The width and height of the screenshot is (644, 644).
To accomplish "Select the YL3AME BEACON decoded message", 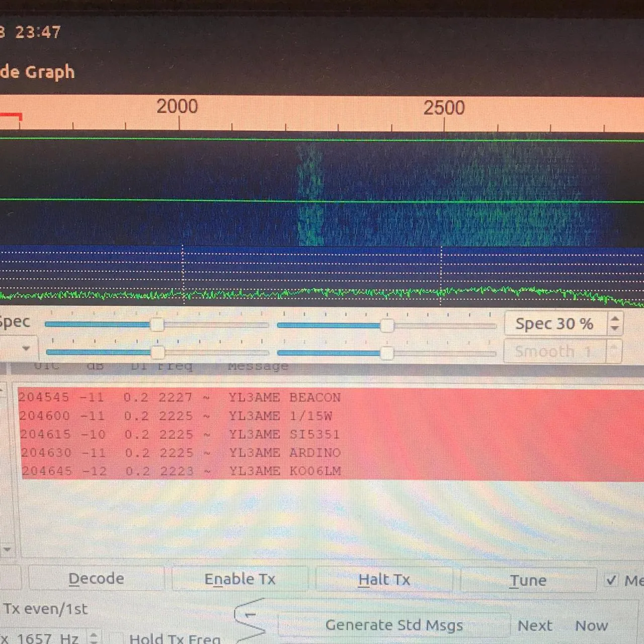I will (284, 397).
